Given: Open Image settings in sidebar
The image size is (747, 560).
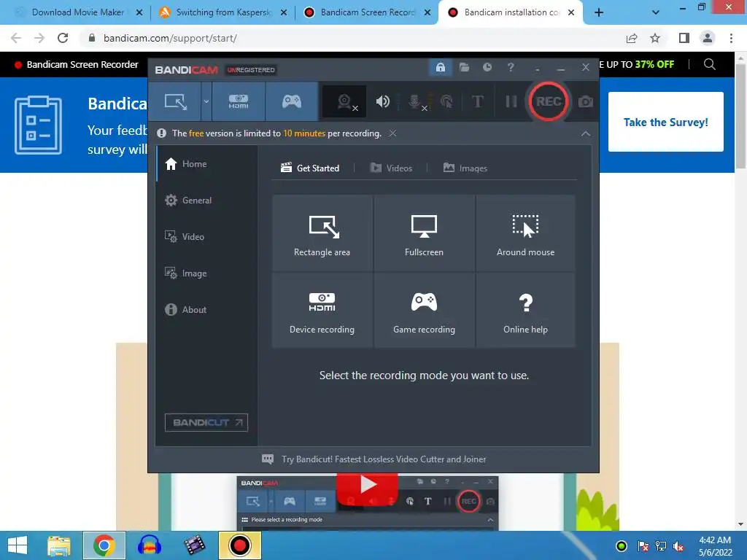Looking at the screenshot, I should click(207, 273).
